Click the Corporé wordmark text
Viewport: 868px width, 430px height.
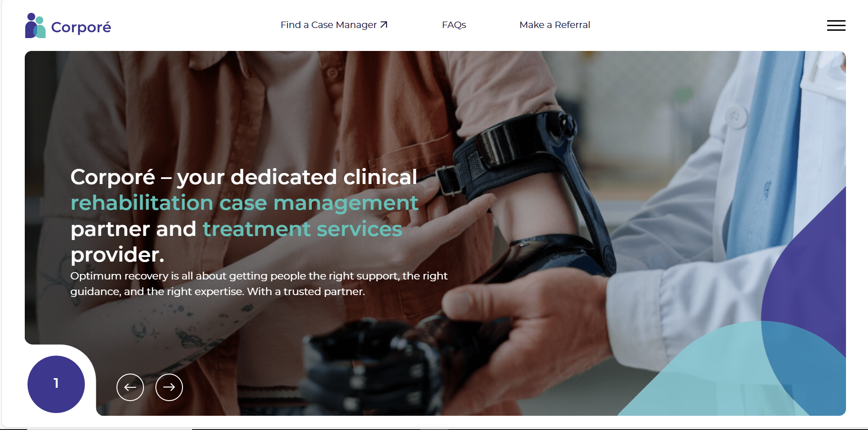[x=81, y=28]
